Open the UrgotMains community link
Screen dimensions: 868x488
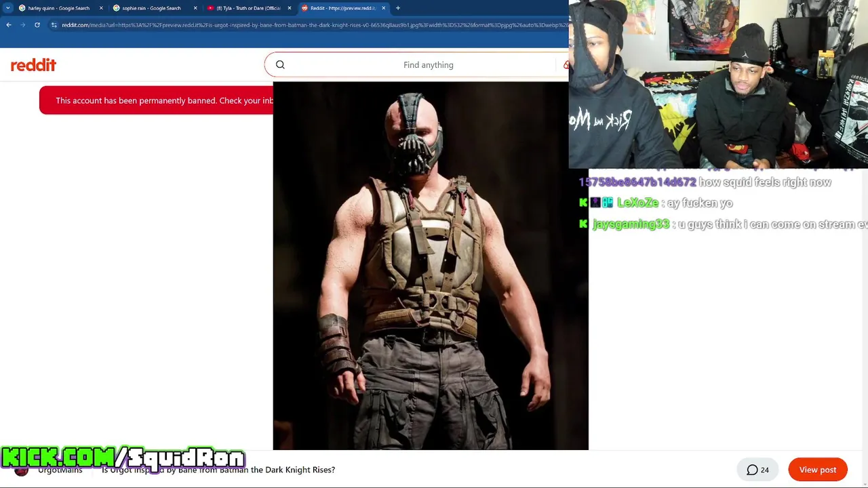point(60,470)
